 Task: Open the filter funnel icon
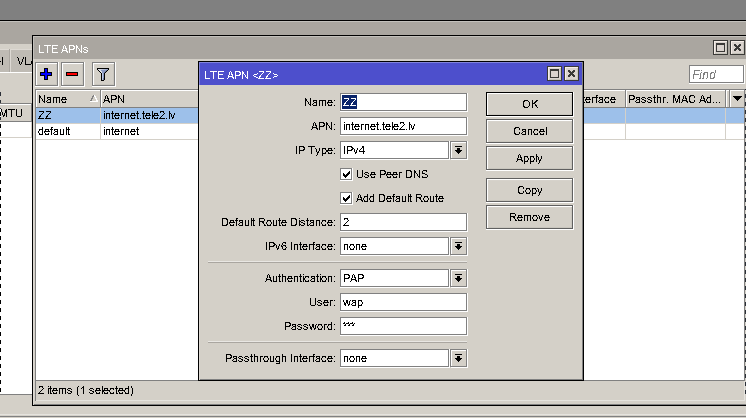click(102, 74)
